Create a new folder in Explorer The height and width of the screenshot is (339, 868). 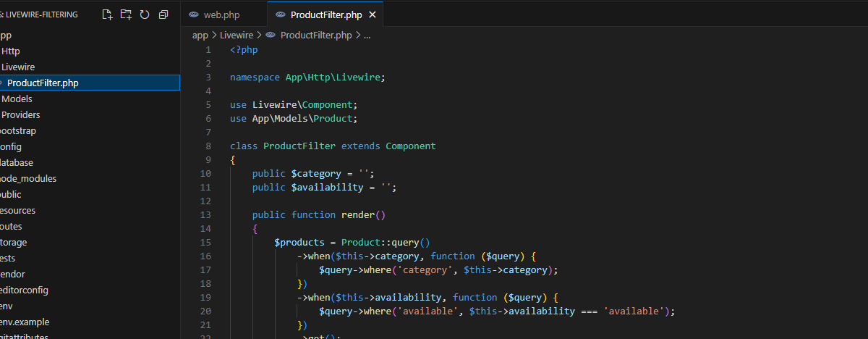(126, 14)
